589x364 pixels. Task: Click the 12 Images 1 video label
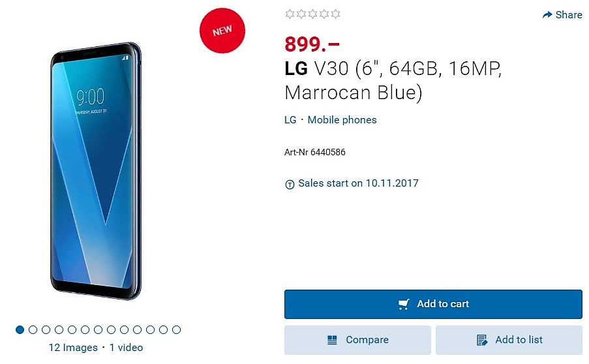pyautogui.click(x=96, y=348)
